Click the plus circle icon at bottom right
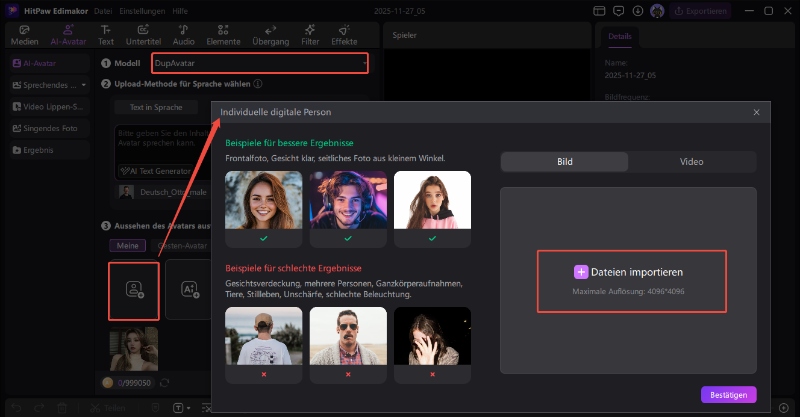800x417 pixels. pos(784,408)
